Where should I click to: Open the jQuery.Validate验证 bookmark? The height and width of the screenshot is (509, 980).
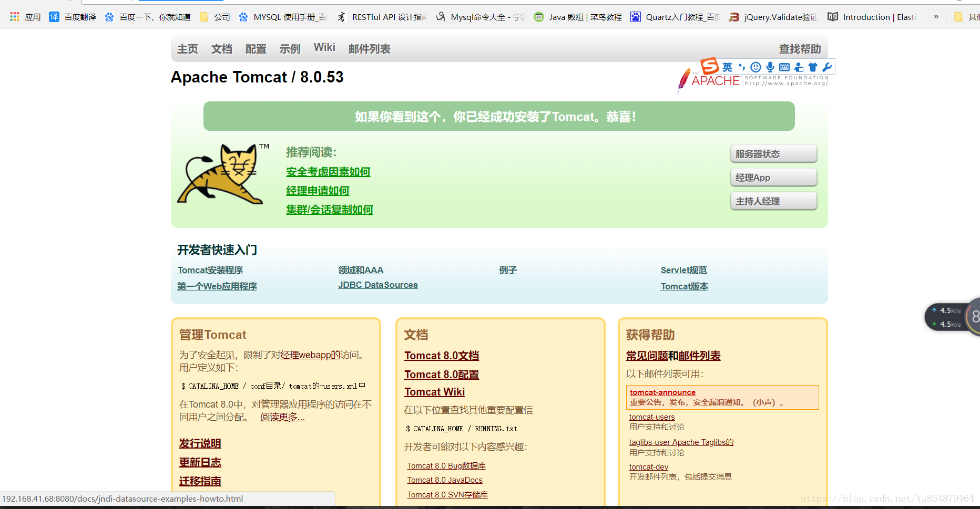point(773,17)
